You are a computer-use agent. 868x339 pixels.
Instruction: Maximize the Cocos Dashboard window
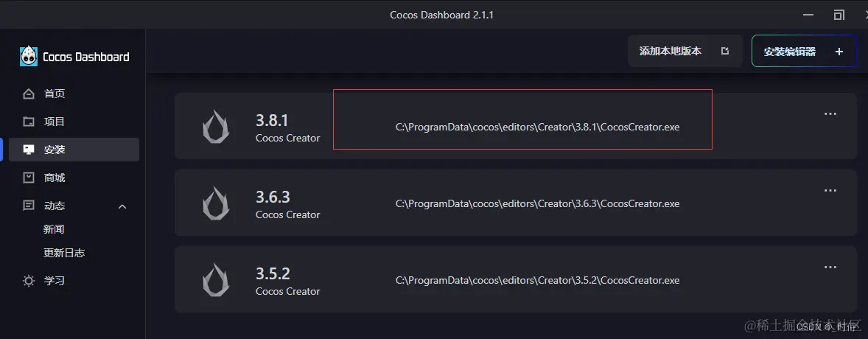tap(840, 15)
